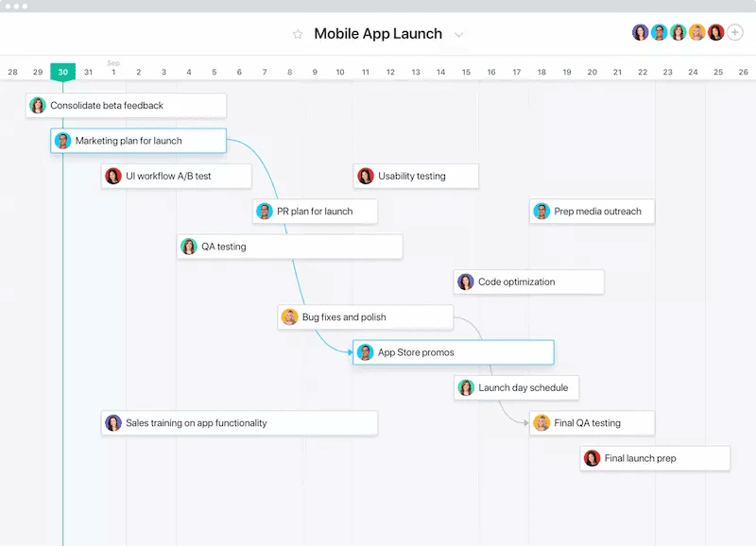Click the assignee avatar on QA testing
756x546 pixels.
188,247
